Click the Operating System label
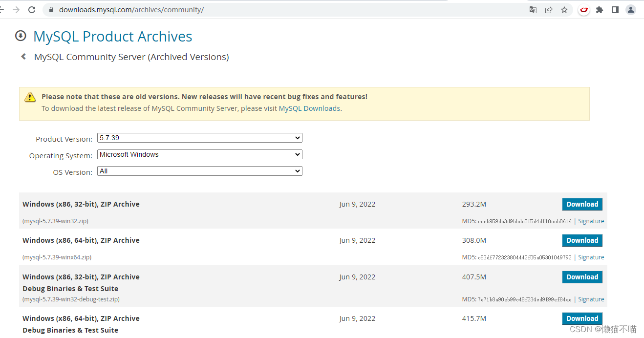The width and height of the screenshot is (644, 338). pos(61,156)
